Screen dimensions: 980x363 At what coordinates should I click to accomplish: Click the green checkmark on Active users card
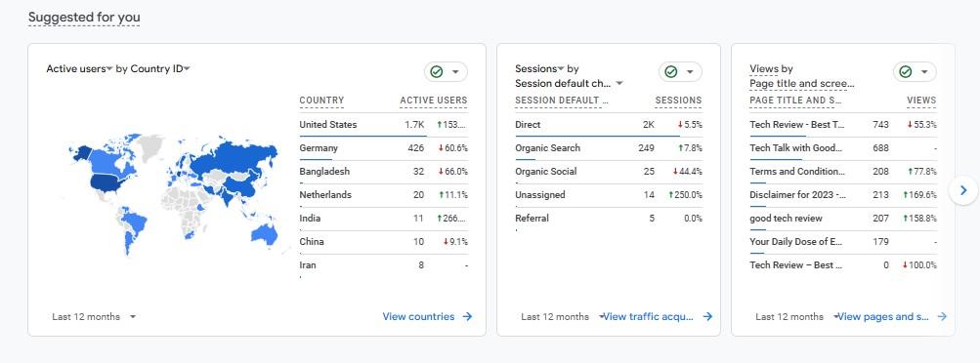coord(436,72)
